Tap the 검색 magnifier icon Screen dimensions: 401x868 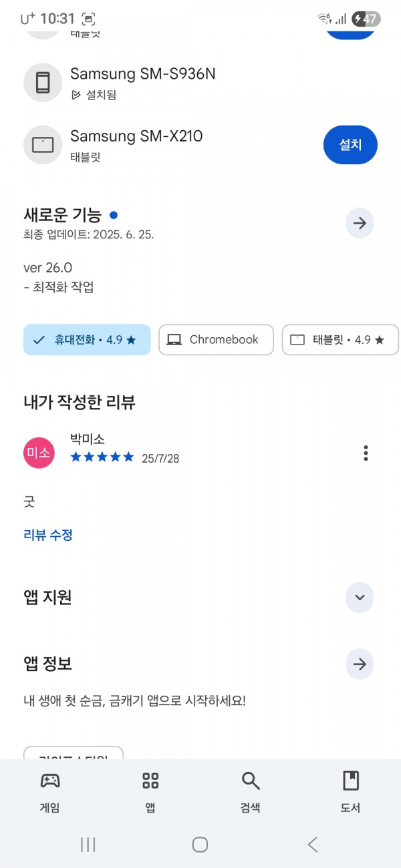coord(251,780)
